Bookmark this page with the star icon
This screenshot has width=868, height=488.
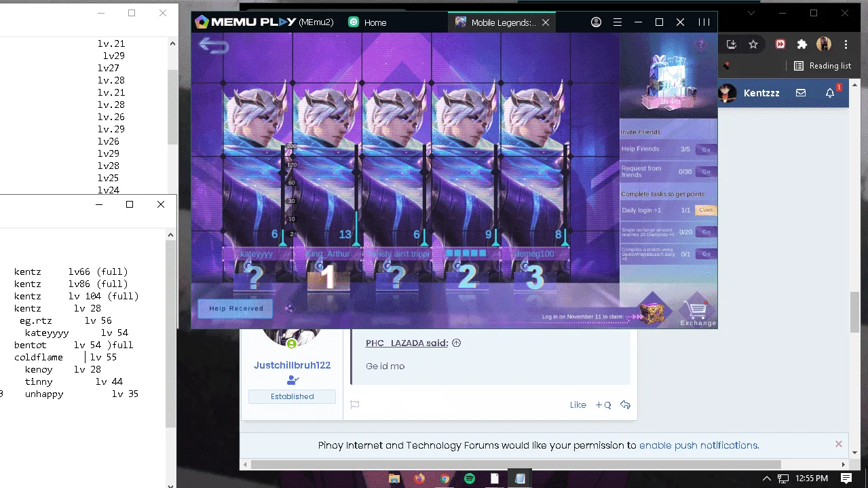[753, 44]
